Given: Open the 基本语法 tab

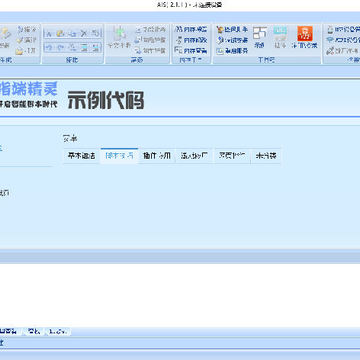Looking at the screenshot, I should [x=82, y=156].
